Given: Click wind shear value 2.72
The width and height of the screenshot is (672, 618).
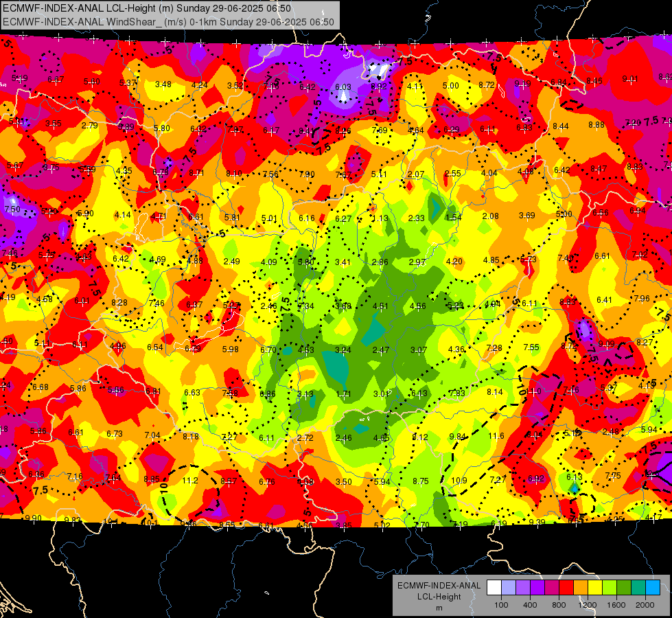Looking at the screenshot, I should click(305, 438).
